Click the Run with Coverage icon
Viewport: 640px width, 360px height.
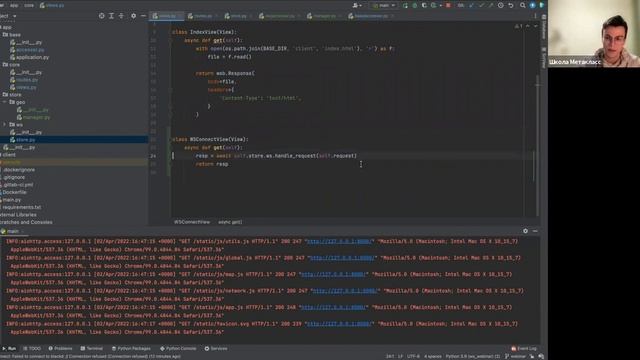(424, 5)
